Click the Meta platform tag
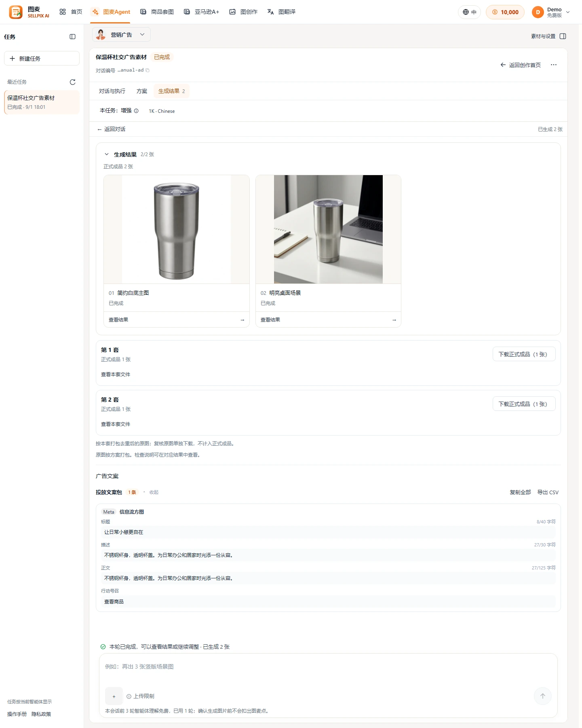This screenshot has width=582, height=728. (x=109, y=512)
